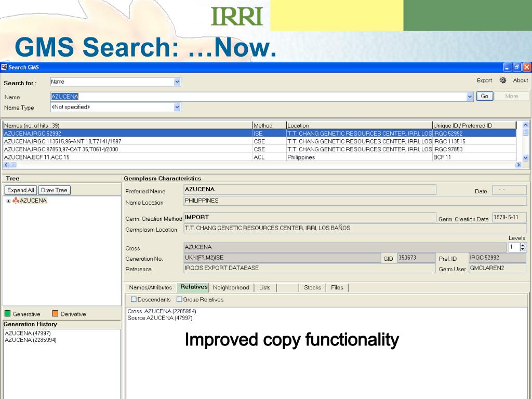Click AZUCENA (47997) in Generation History
Screen dimensions: 532x399
28,333
